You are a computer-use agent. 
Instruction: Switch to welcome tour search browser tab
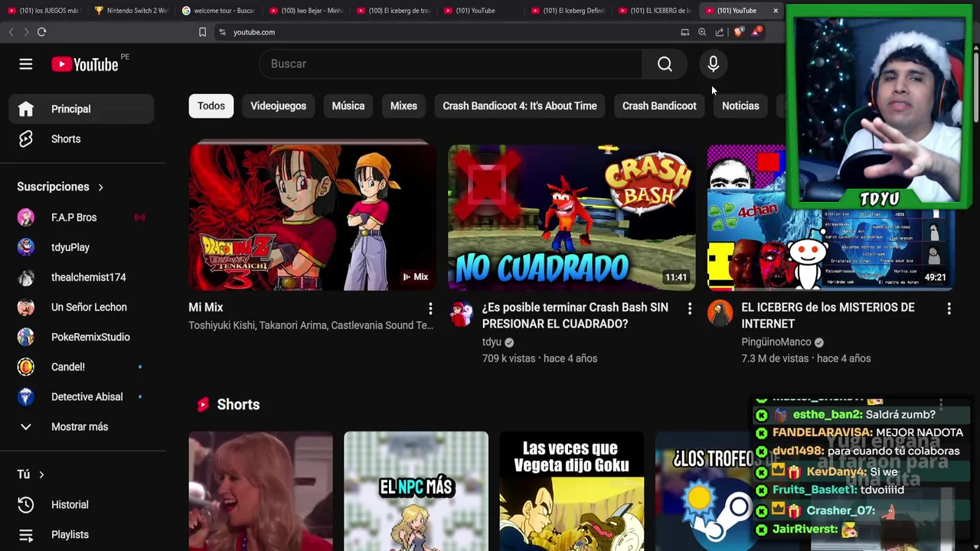pos(218,11)
